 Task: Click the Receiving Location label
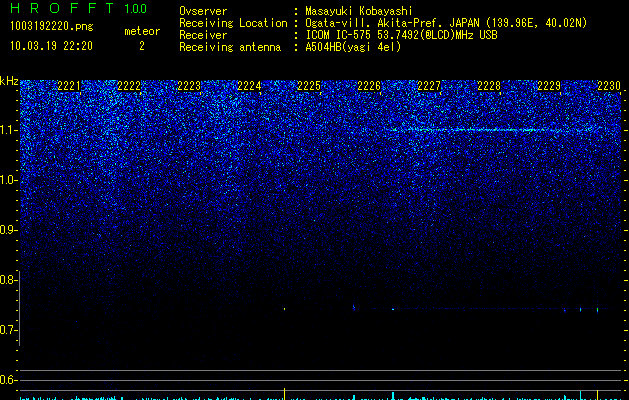point(233,23)
